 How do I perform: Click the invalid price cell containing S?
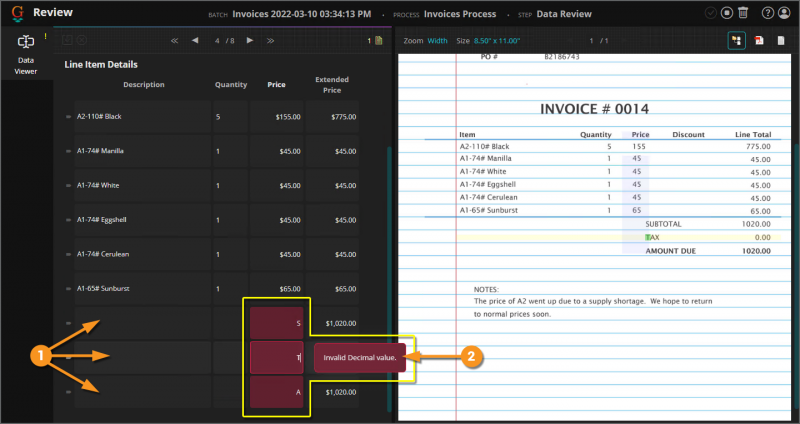(277, 323)
